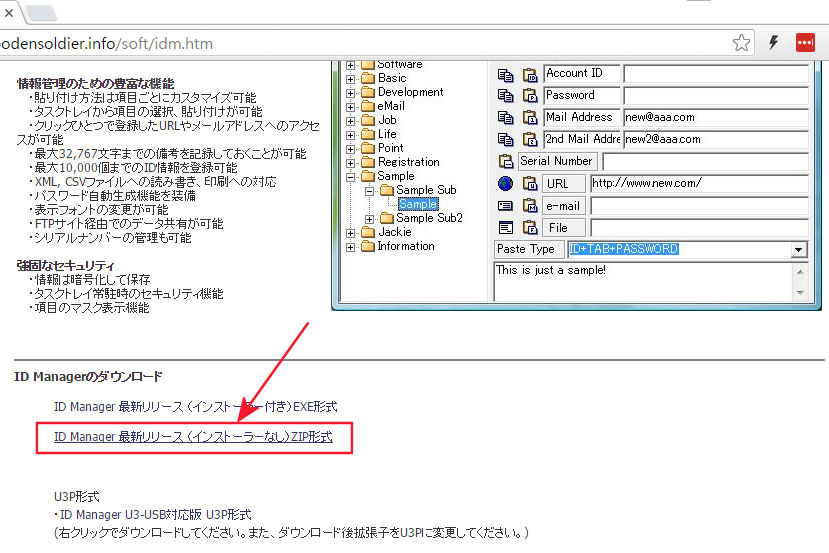Click the Mail Address field with new@aaa.com

point(716,117)
